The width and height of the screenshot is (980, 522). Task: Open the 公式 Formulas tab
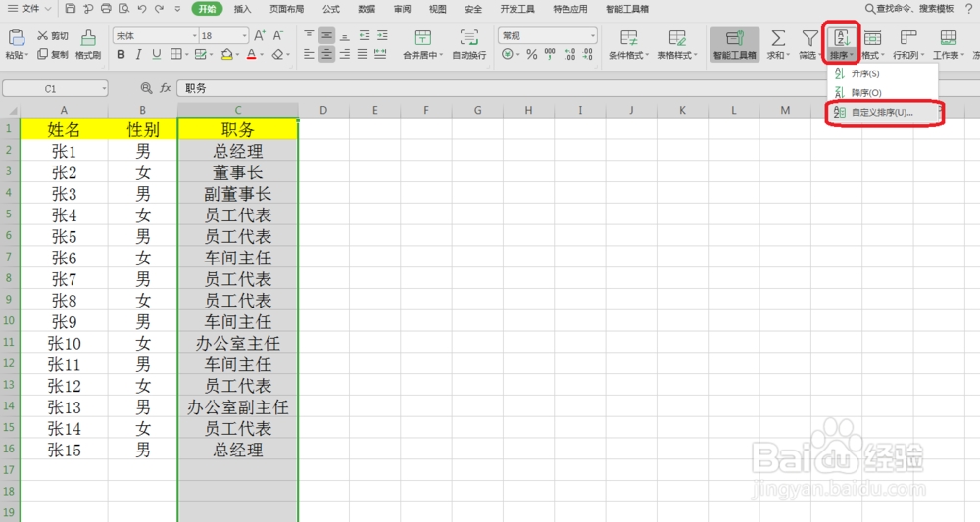[331, 9]
